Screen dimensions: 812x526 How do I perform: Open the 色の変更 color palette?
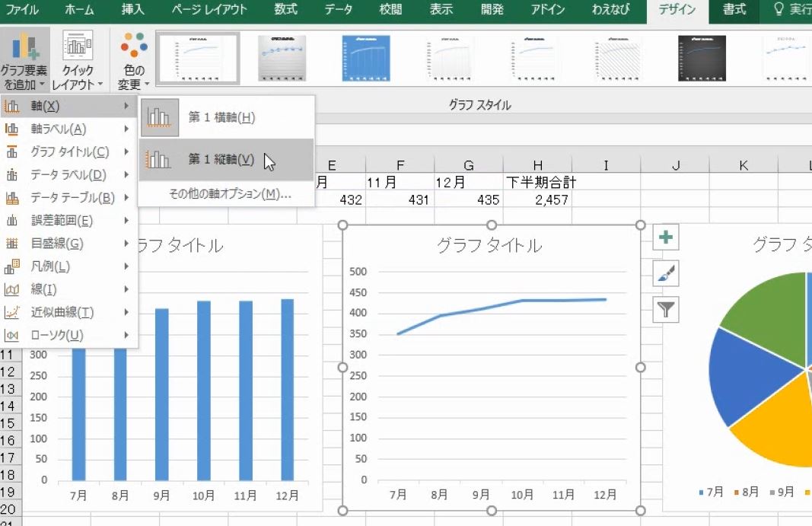click(x=134, y=60)
